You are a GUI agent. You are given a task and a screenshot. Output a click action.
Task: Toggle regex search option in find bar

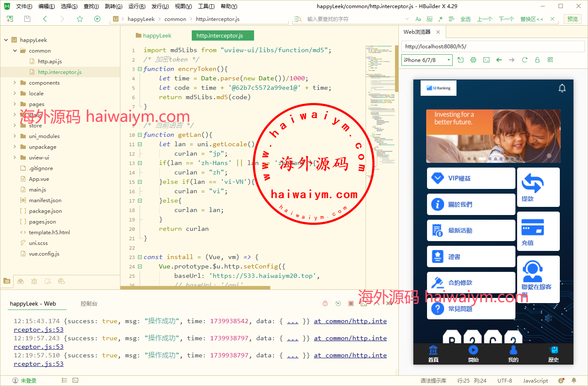tap(440, 19)
